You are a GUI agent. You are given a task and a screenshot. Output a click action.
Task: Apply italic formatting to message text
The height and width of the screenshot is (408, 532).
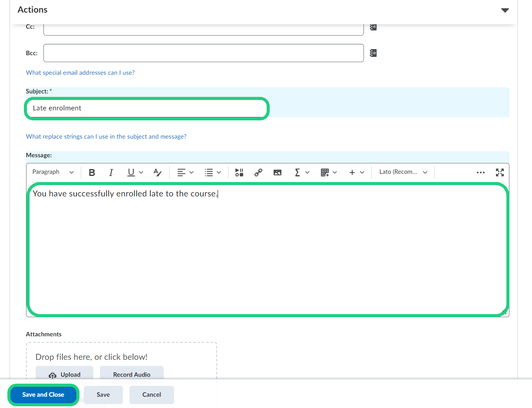(111, 172)
